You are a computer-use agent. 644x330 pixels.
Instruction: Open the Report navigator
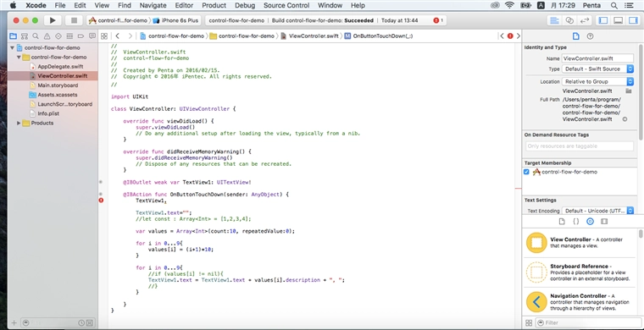click(92, 36)
